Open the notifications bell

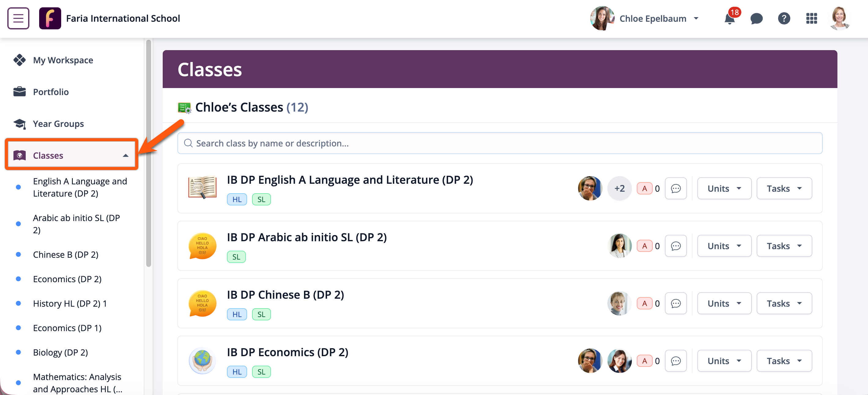point(729,19)
